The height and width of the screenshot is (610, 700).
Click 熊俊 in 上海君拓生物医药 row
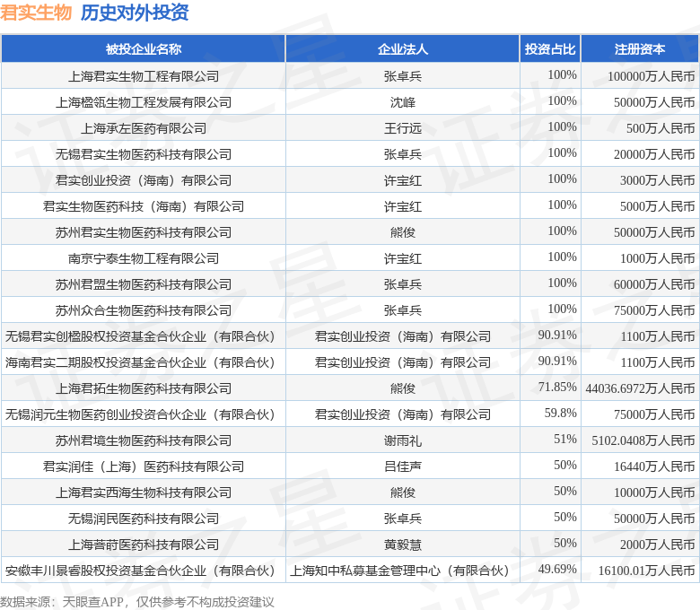click(403, 388)
